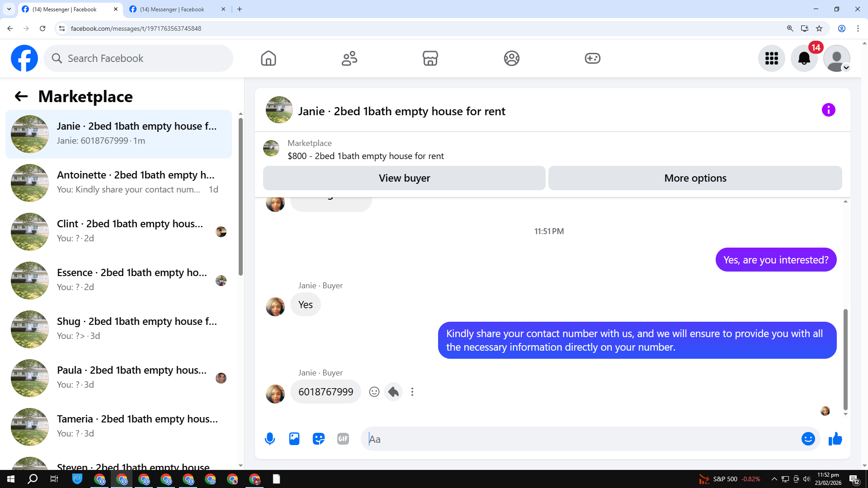This screenshot has width=868, height=488.
Task: Click the voice clip microphone icon
Action: pyautogui.click(x=270, y=439)
